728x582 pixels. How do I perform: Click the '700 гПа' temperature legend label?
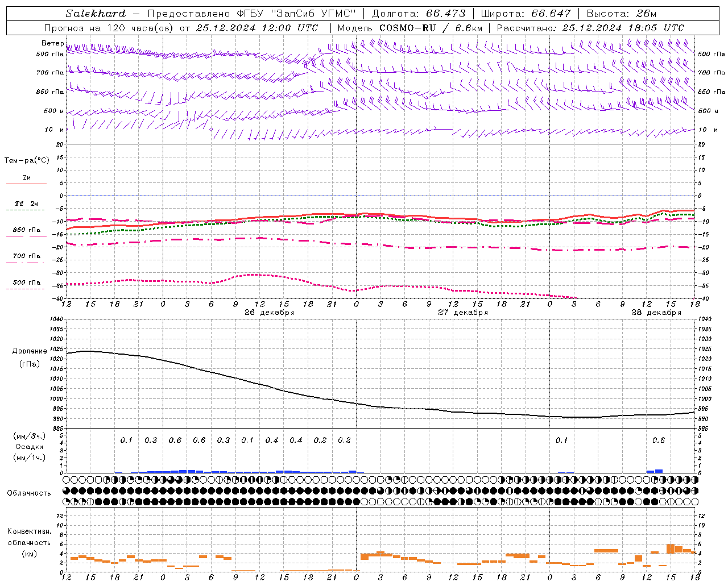[x=27, y=256]
